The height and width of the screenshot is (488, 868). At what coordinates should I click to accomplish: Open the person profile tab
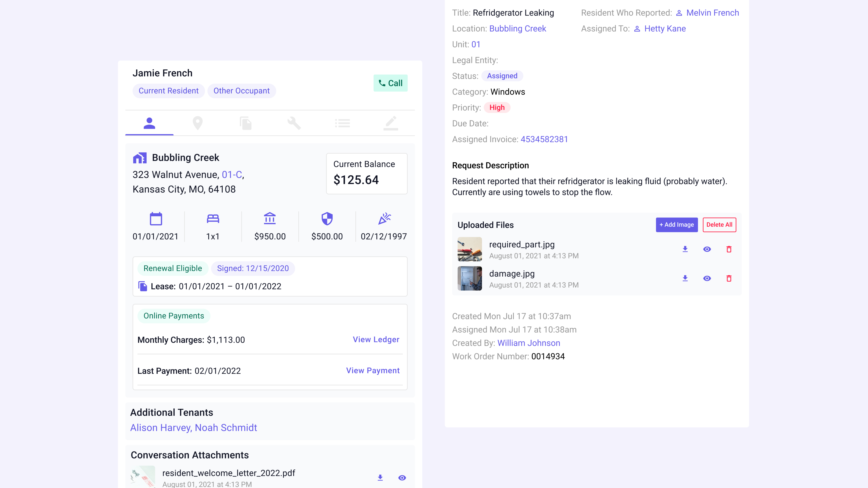[149, 123]
